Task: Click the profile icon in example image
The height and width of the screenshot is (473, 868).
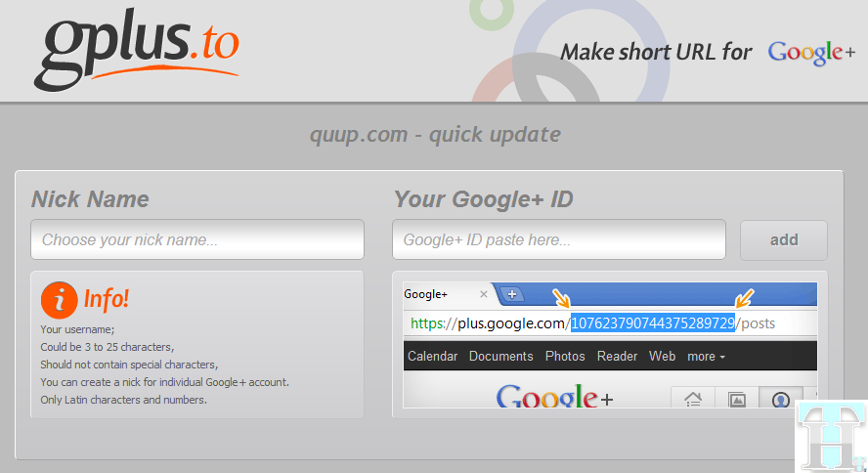Action: [x=781, y=399]
